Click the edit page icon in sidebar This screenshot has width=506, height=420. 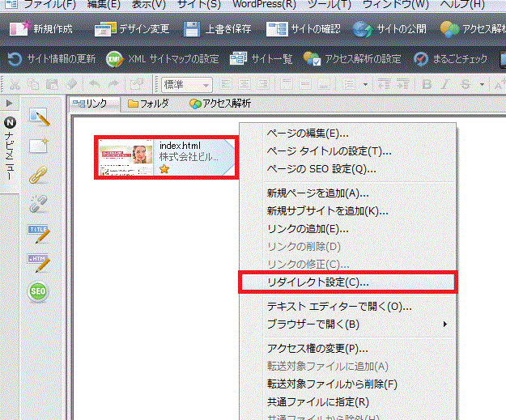click(x=39, y=117)
